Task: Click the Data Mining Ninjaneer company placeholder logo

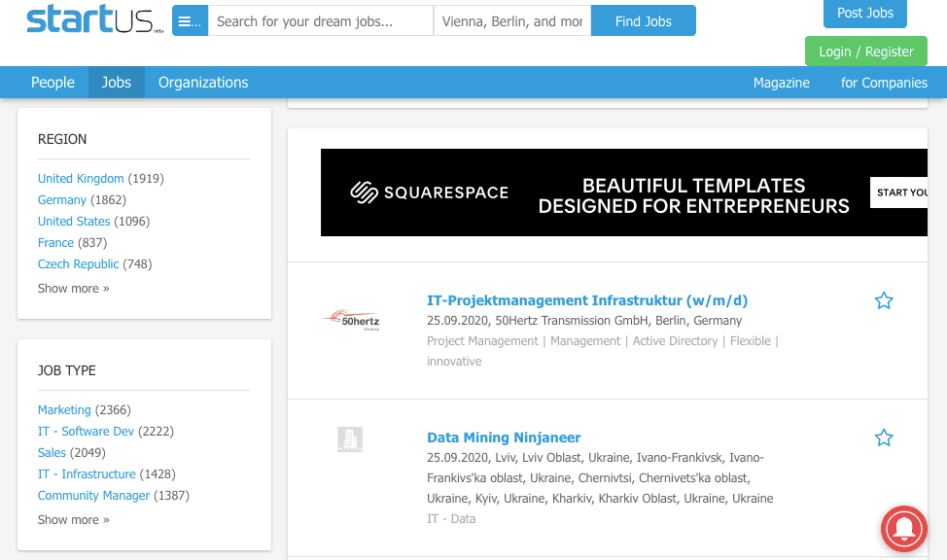Action: coord(350,439)
